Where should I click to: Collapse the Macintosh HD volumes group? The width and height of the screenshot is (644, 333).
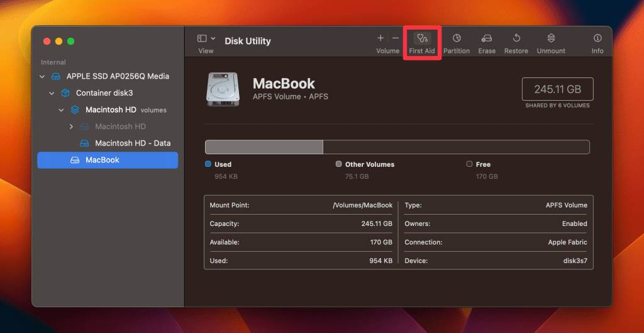[61, 110]
